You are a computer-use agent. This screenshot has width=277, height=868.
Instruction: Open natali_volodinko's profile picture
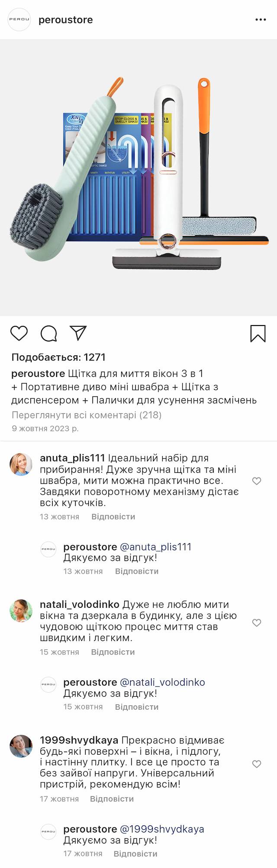[21, 611]
